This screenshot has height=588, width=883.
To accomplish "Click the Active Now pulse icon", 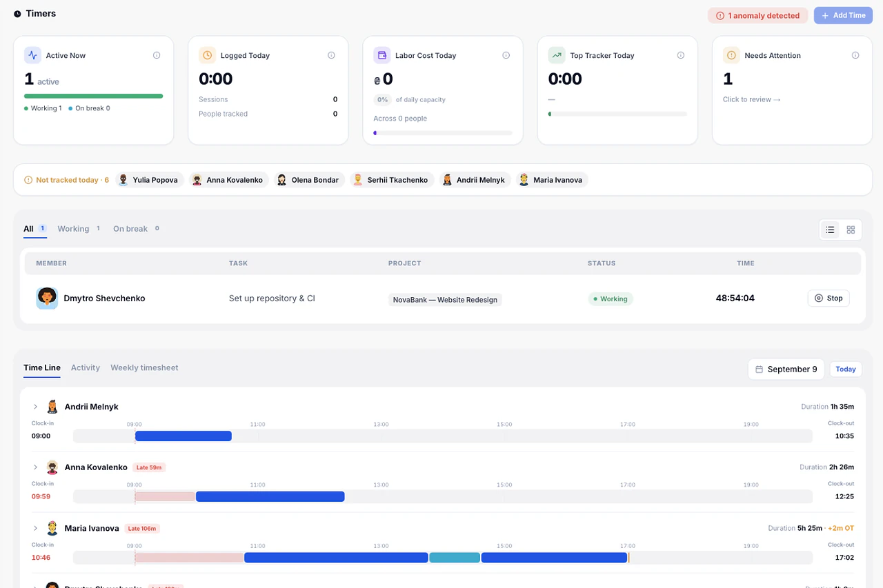I will 32,55.
